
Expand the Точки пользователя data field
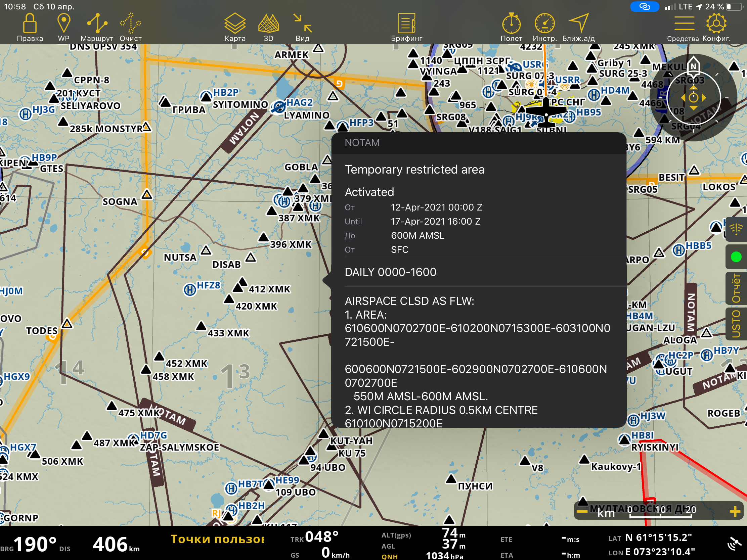217,540
